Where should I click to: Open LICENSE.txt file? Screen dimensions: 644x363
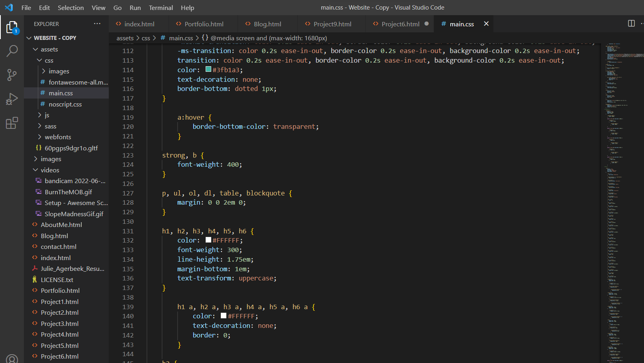tap(66, 280)
